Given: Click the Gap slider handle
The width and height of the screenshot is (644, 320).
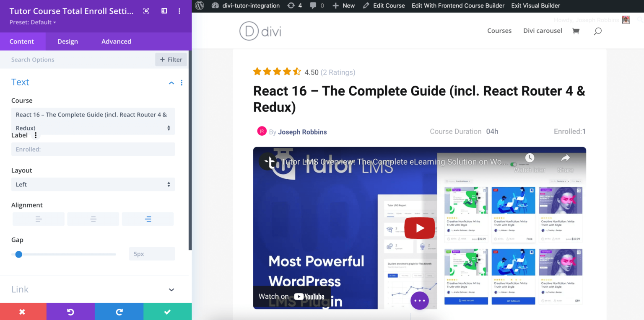Looking at the screenshot, I should click(x=18, y=254).
